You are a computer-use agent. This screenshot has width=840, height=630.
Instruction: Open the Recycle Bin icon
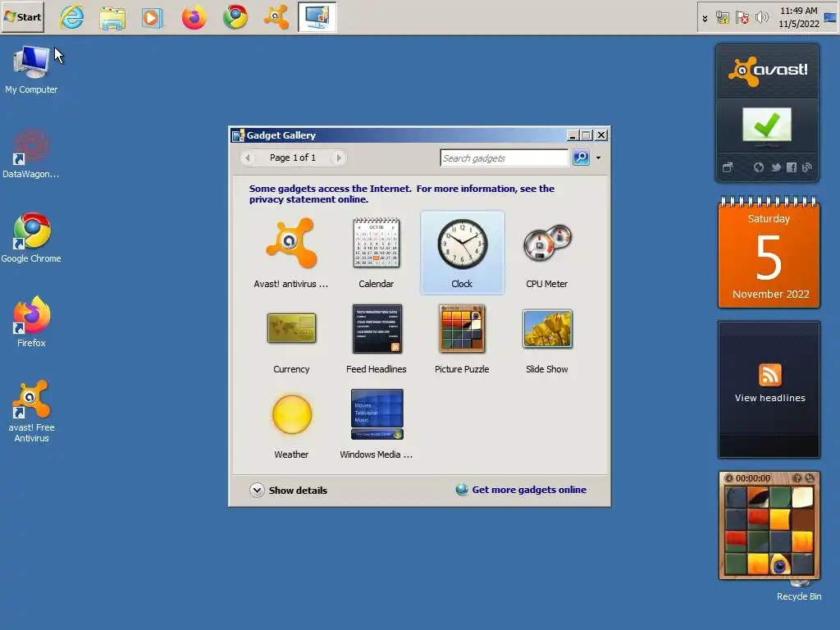click(799, 591)
